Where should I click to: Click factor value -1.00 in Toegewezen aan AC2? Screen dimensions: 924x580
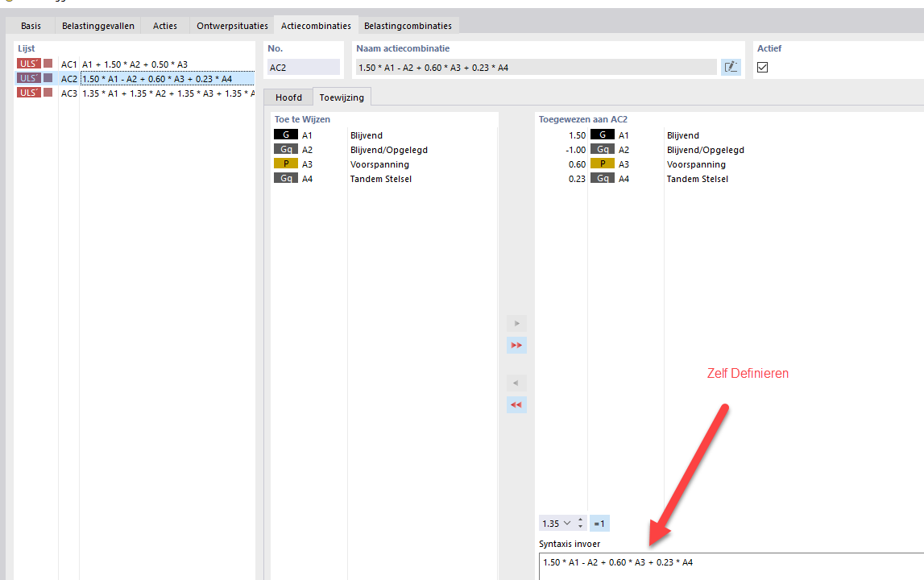575,150
